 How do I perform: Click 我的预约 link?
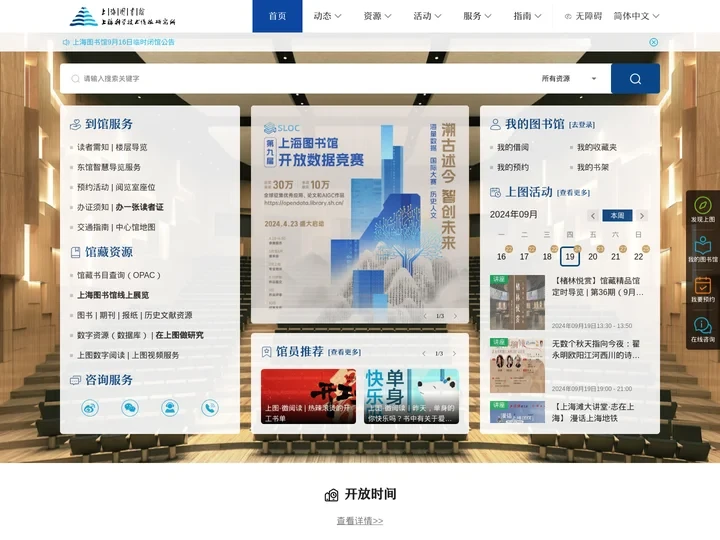[512, 167]
